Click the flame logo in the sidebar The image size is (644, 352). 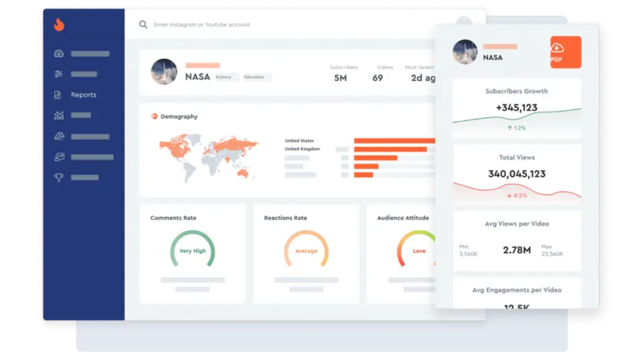(x=59, y=25)
